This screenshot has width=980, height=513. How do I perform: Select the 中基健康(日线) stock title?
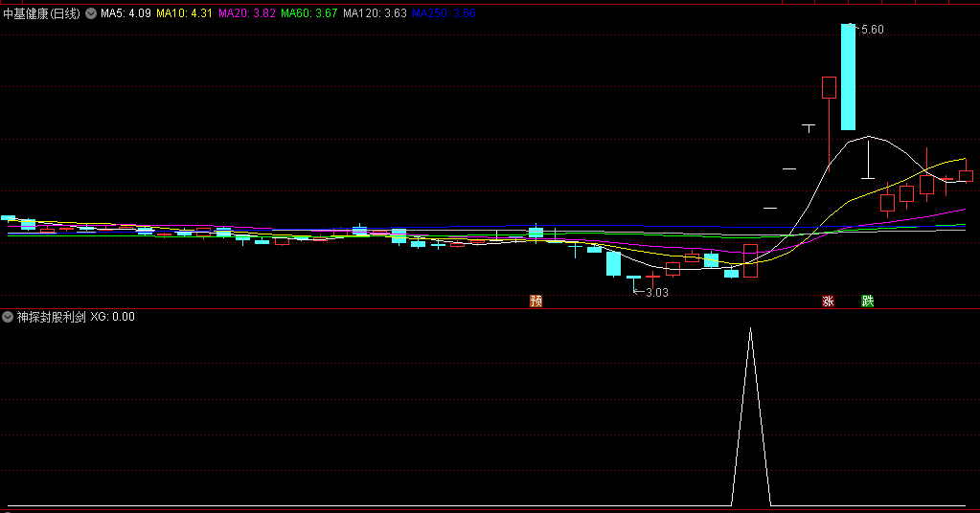(42, 13)
